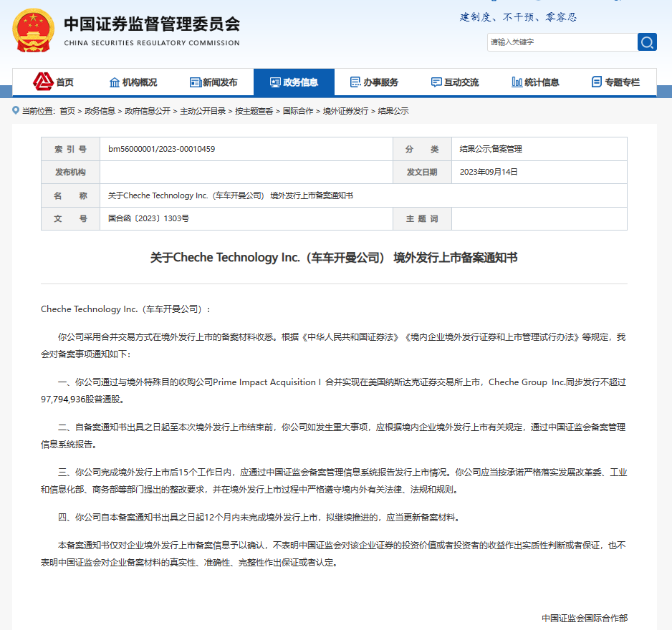Go to 首页 in the breadcrumb

(x=67, y=112)
